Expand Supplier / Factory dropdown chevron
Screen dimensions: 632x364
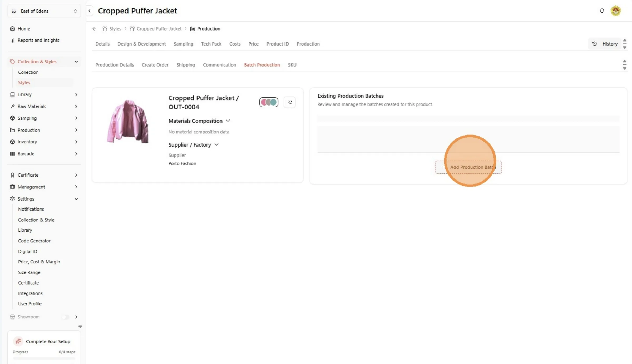(216, 144)
